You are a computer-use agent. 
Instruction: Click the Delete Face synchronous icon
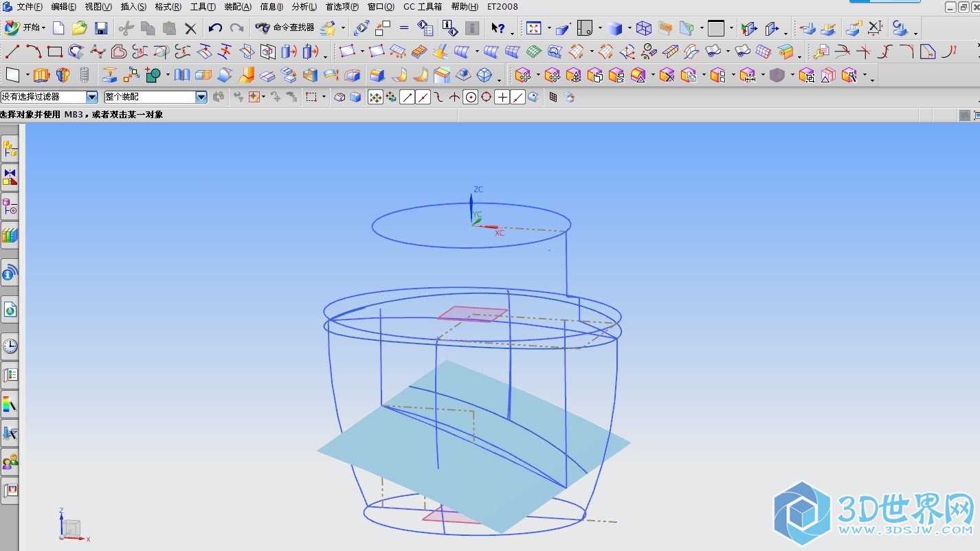[667, 75]
